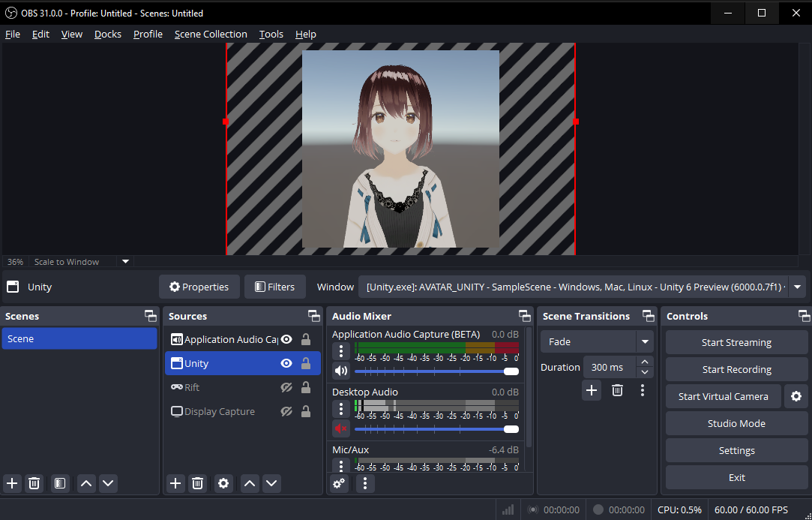This screenshot has width=812, height=520.
Task: Delete selected source with trash icon
Action: 197,484
